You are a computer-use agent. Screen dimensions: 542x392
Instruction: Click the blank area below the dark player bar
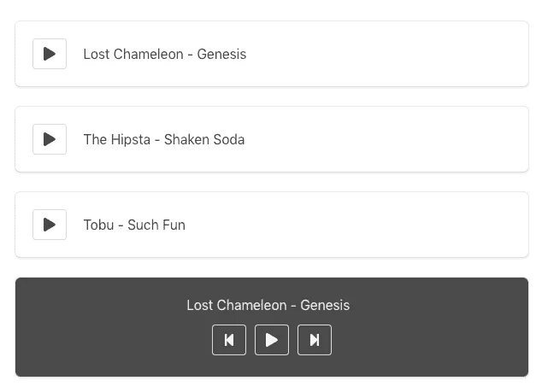[271, 384]
